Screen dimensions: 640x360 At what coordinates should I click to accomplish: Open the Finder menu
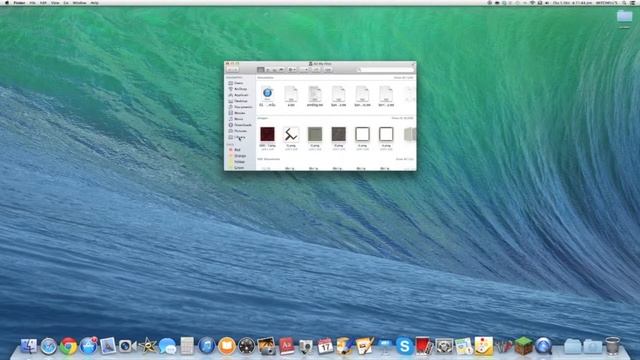[19, 3]
